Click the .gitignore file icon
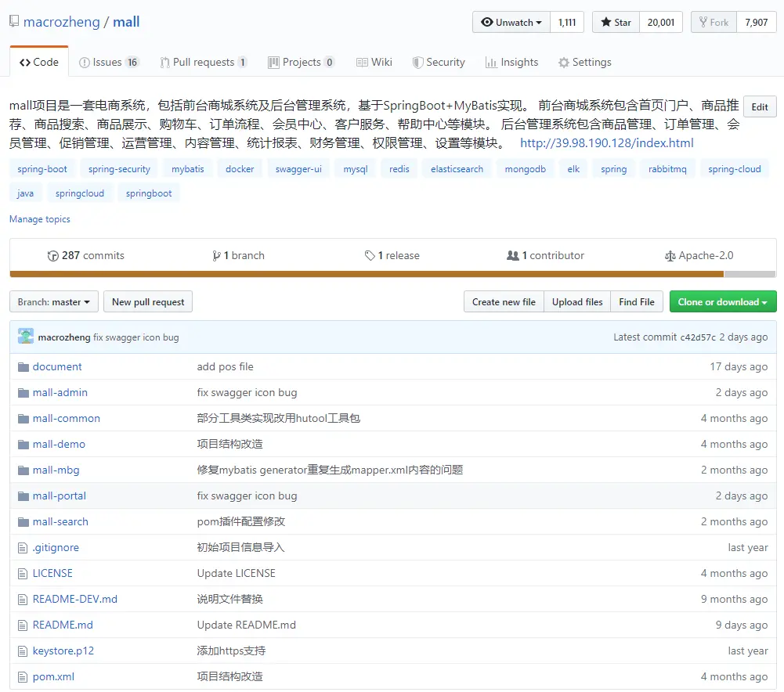784x692 pixels. (23, 548)
